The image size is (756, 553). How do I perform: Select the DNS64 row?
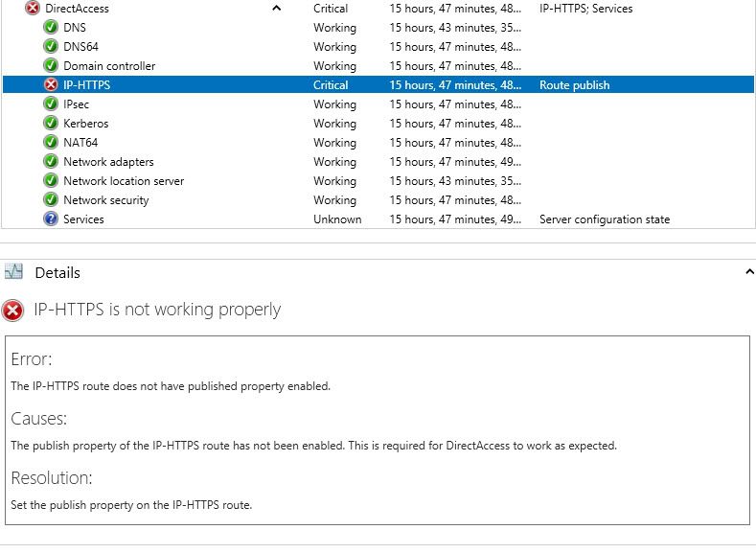[x=378, y=47]
